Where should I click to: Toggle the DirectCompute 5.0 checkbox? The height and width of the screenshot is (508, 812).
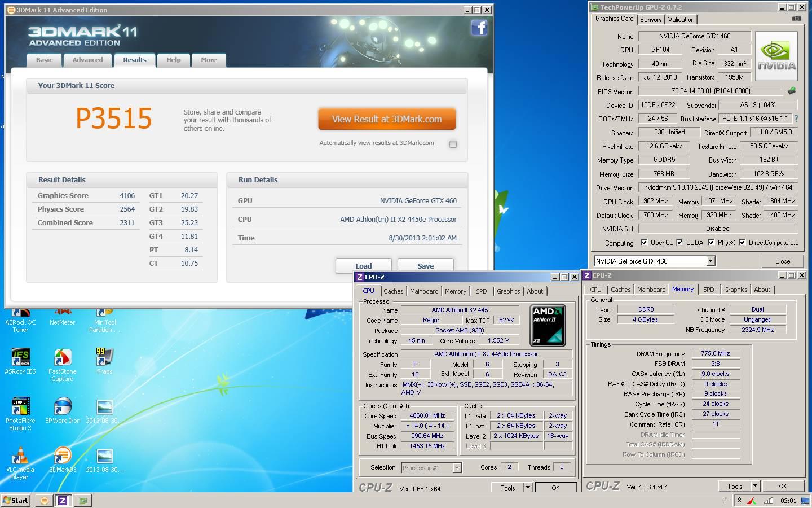(x=742, y=243)
